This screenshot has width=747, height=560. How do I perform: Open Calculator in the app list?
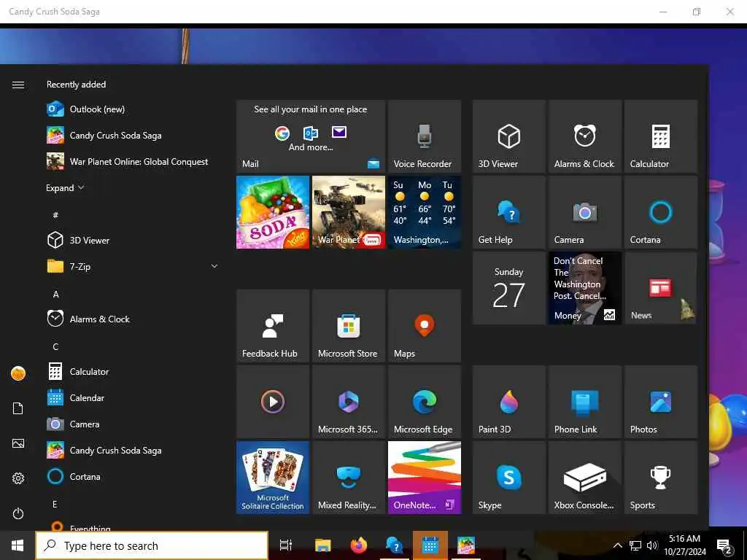coord(133,371)
